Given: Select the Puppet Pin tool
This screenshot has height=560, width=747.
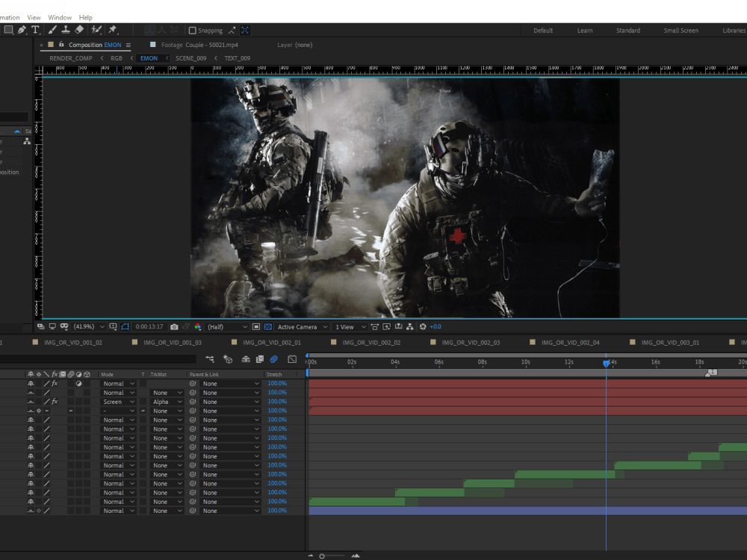Looking at the screenshot, I should 113,30.
